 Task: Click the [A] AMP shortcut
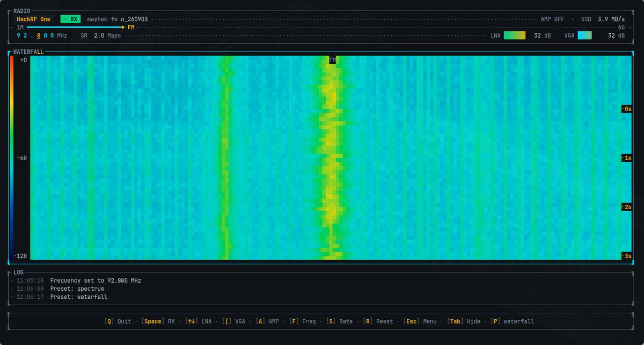(x=268, y=321)
